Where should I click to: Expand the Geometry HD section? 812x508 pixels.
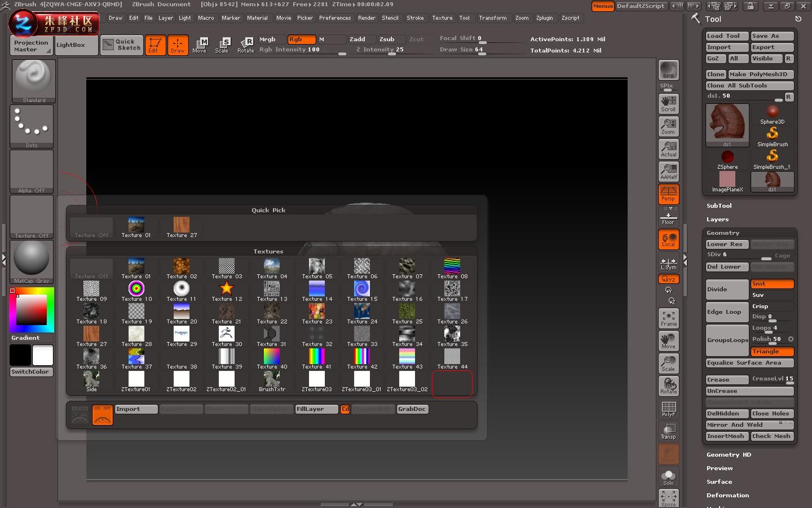pyautogui.click(x=729, y=455)
